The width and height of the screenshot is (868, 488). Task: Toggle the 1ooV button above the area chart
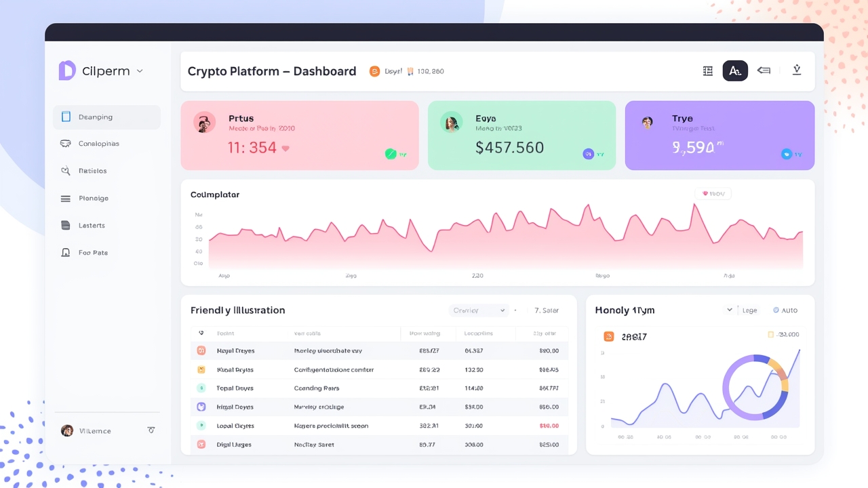[x=713, y=193]
